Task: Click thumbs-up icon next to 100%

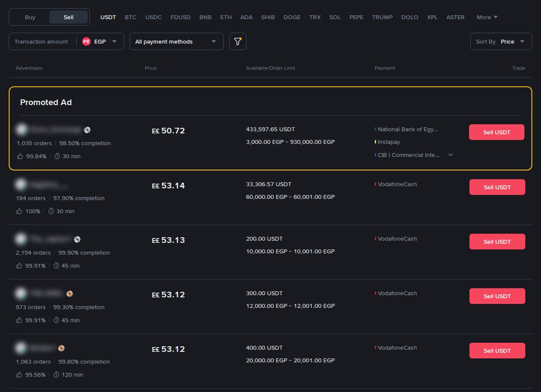Action: tap(19, 211)
